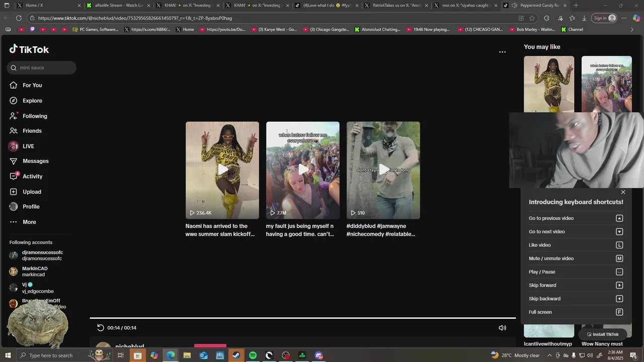The height and width of the screenshot is (362, 644).
Task: Click the 'Mute / unmute video' M key icon
Action: point(619,258)
